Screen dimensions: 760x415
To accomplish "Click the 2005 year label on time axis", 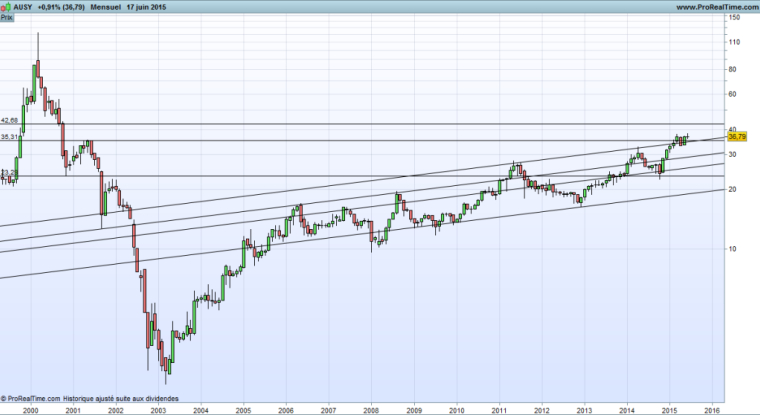I will (x=243, y=410).
